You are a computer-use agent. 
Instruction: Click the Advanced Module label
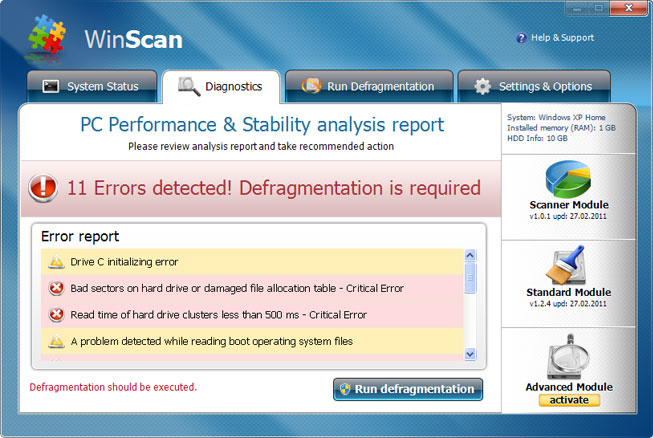click(x=569, y=387)
